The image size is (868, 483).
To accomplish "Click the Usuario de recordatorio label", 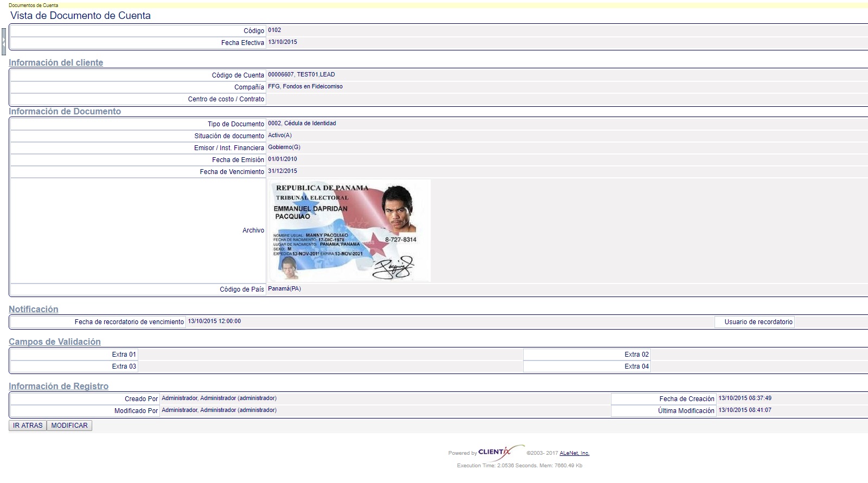I will click(758, 322).
